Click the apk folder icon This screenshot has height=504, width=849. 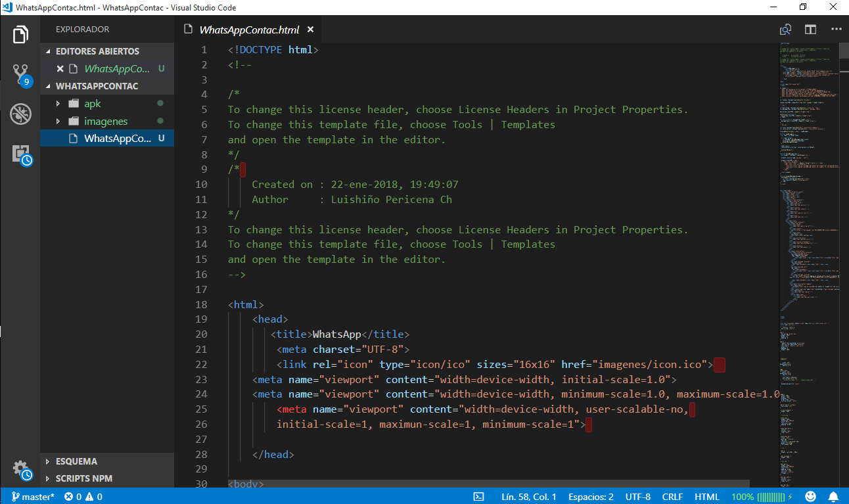[x=73, y=104]
